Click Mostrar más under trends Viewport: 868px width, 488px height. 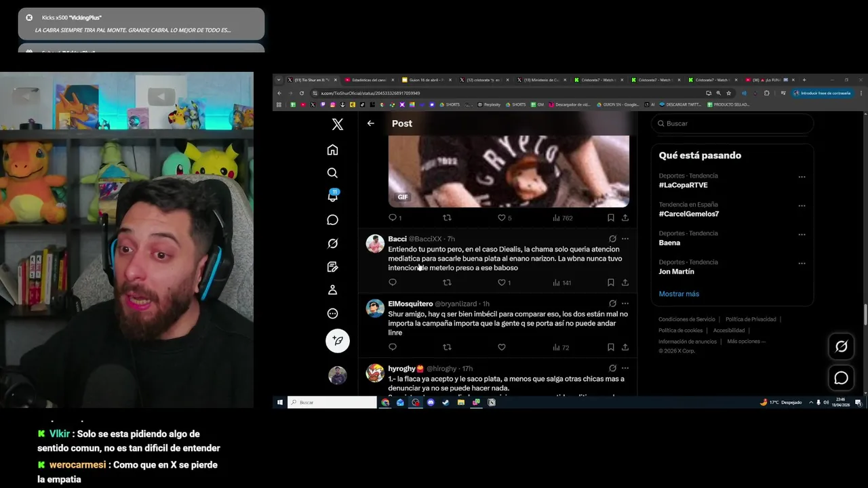679,293
